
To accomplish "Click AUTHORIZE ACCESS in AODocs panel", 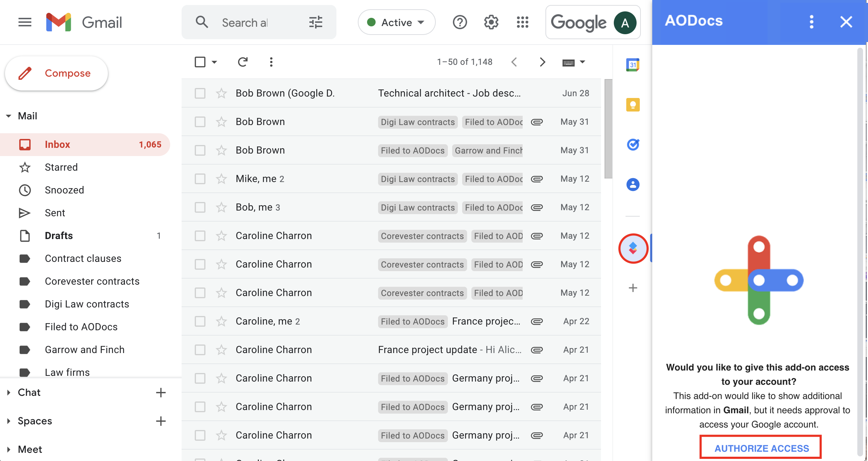I will [x=761, y=448].
